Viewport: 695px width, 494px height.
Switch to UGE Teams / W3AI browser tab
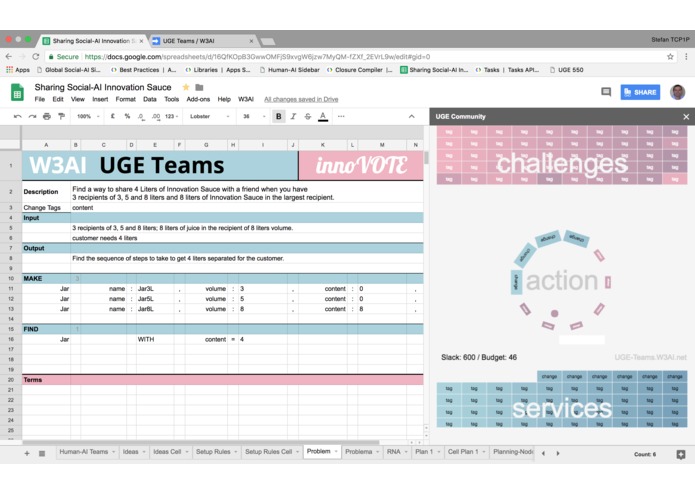coord(202,41)
